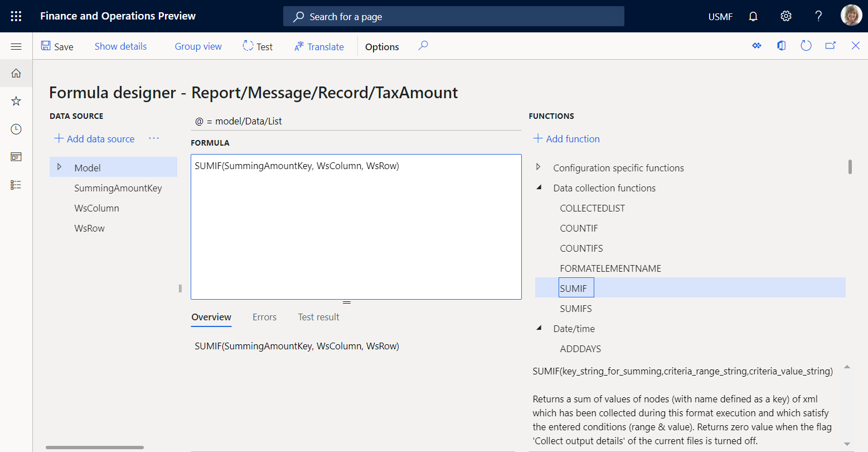
Task: Click Show details
Action: (120, 46)
